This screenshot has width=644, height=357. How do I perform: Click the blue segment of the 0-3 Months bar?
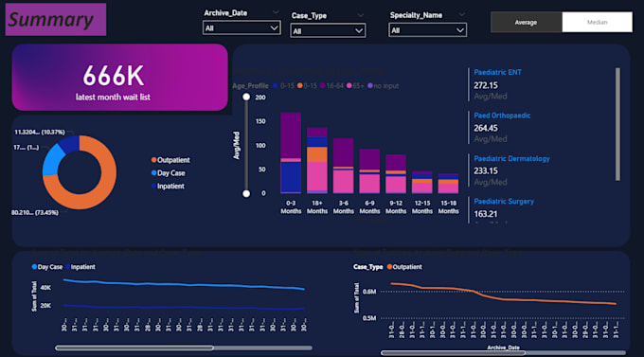[x=291, y=177]
